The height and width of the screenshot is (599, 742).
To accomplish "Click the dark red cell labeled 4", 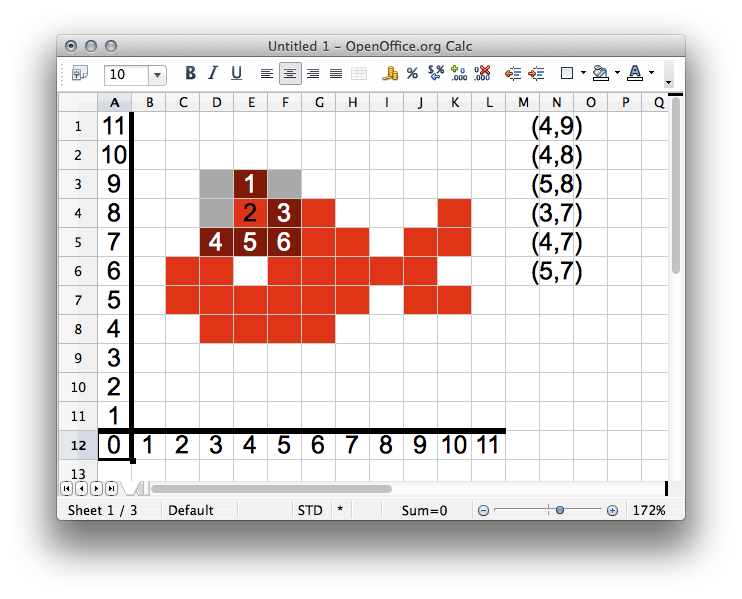I will point(216,242).
